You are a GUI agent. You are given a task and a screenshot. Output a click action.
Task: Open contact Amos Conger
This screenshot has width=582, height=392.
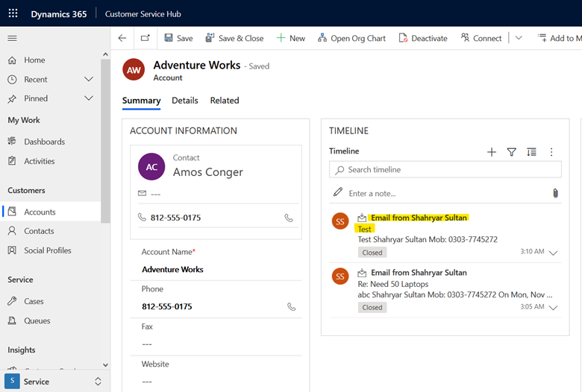[208, 172]
